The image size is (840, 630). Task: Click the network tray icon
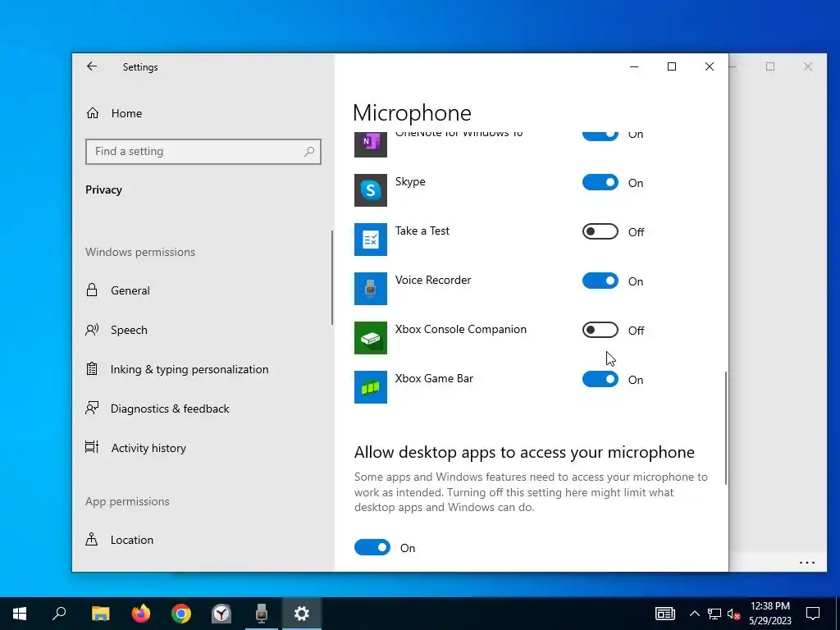pyautogui.click(x=714, y=614)
